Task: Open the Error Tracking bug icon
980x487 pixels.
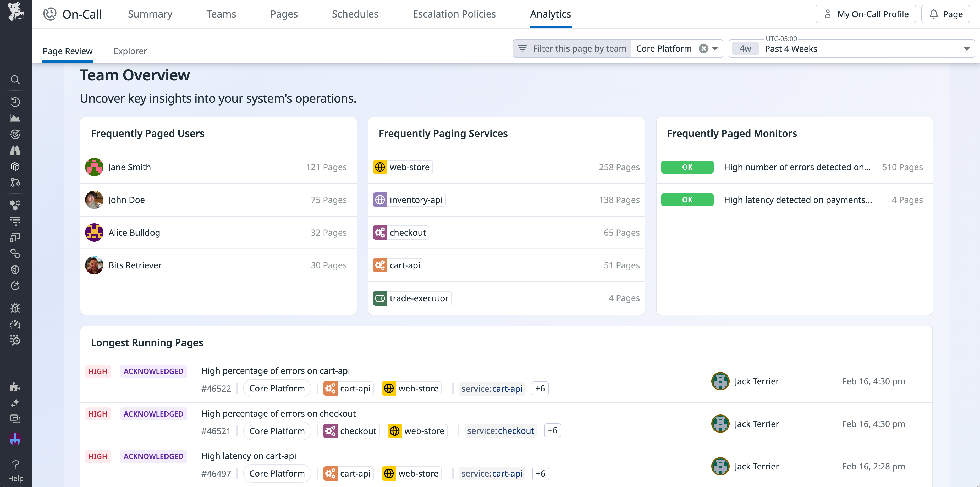Action: coord(15,308)
